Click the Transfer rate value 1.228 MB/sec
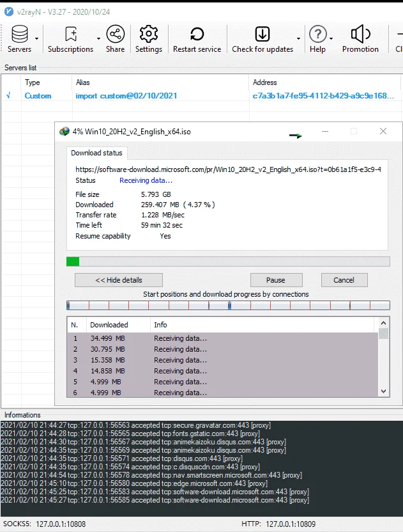Image resolution: width=403 pixels, height=532 pixels. pos(163,215)
